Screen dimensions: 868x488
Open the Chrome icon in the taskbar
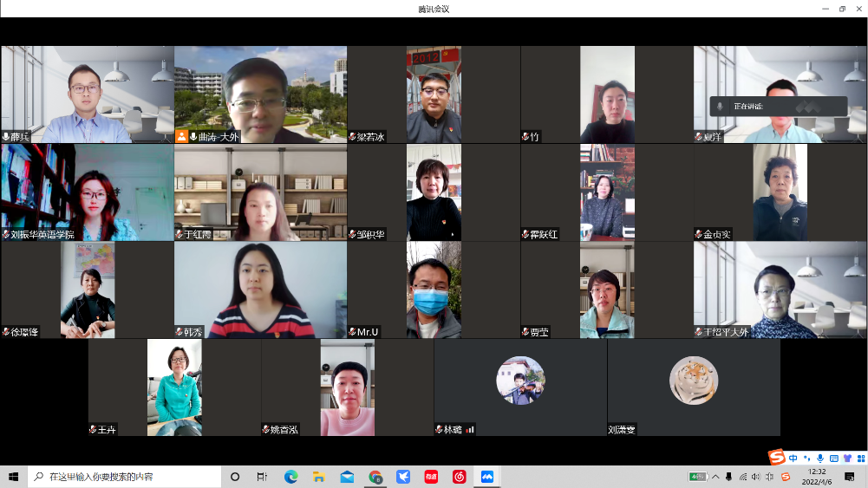375,477
